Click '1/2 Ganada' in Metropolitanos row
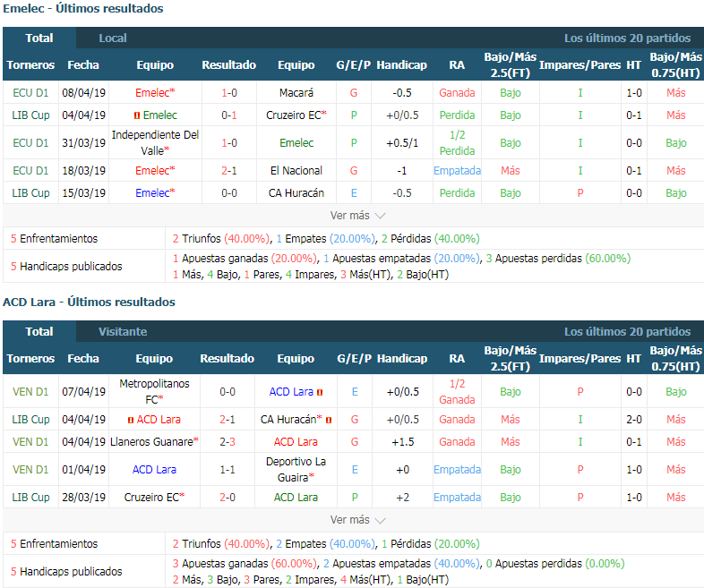Image resolution: width=704 pixels, height=588 pixels. pyautogui.click(x=457, y=391)
